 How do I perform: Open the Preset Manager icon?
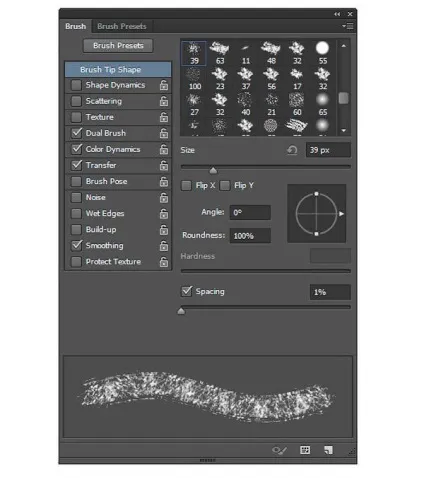(305, 450)
